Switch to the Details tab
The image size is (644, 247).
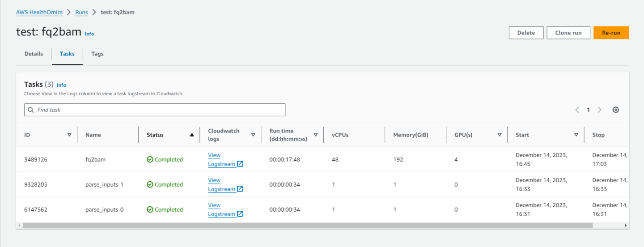pos(34,54)
